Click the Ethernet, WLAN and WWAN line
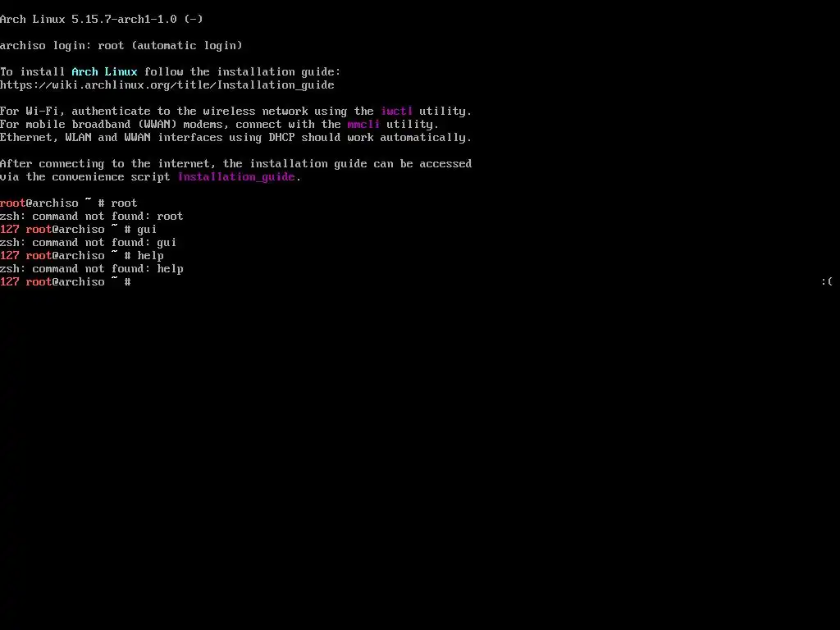 (x=235, y=137)
